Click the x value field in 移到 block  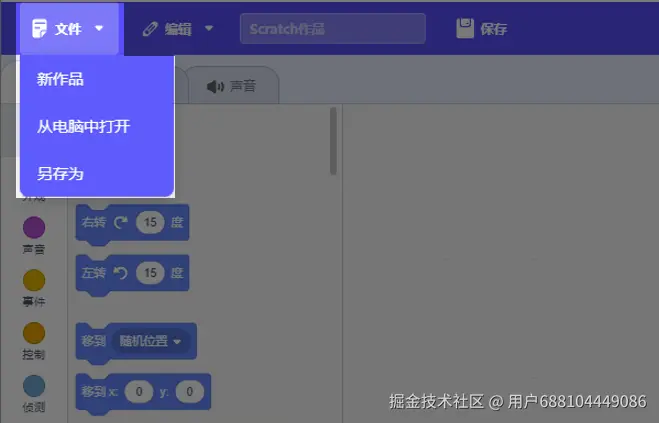point(139,391)
